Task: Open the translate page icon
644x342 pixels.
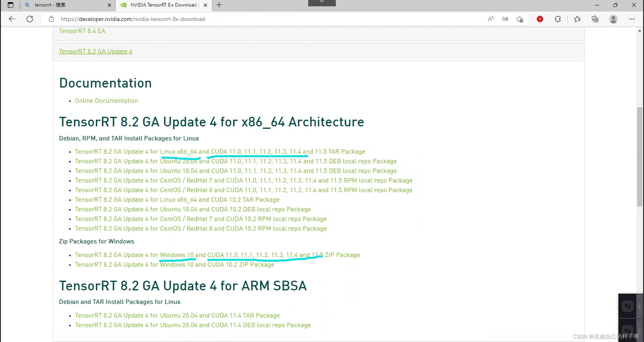Action: [505, 19]
